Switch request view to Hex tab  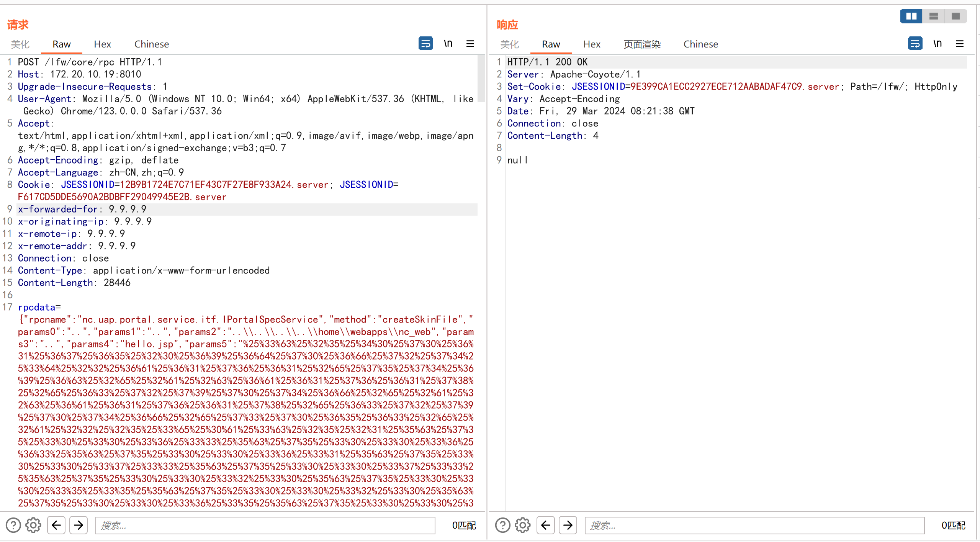tap(102, 44)
